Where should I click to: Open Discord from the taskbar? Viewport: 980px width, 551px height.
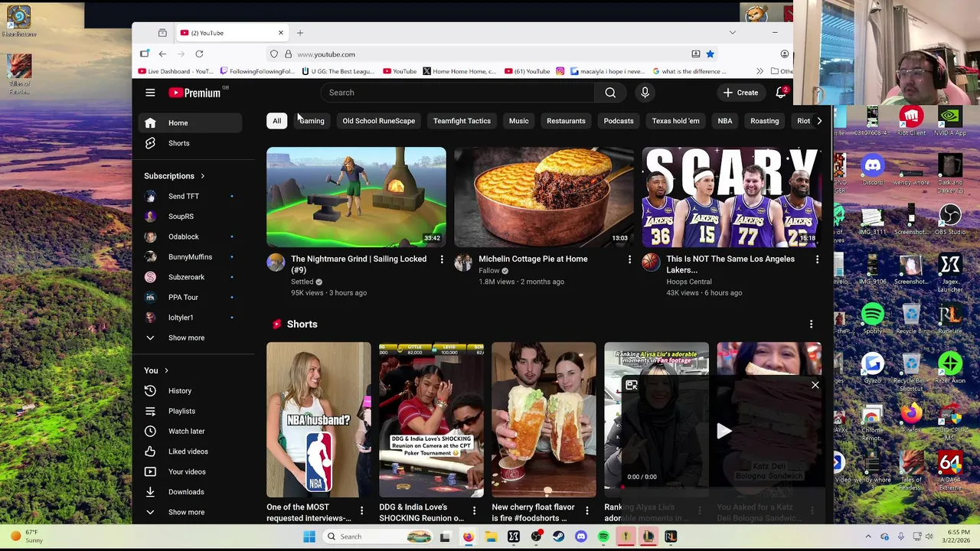tap(581, 536)
